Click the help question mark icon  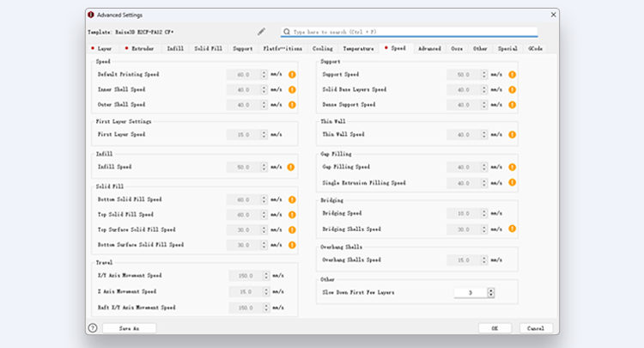tap(93, 327)
